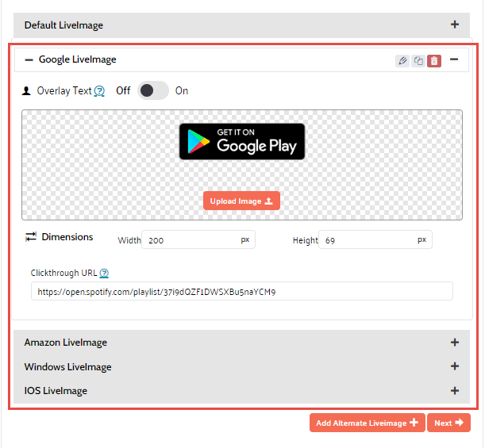Click the Clickthrough URL help icon
The width and height of the screenshot is (485, 448).
[104, 273]
